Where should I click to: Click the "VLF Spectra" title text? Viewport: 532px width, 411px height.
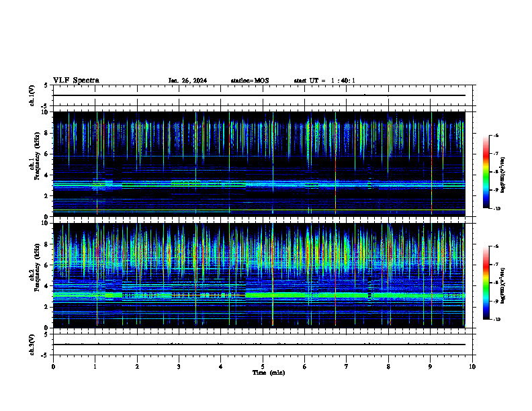(76, 81)
